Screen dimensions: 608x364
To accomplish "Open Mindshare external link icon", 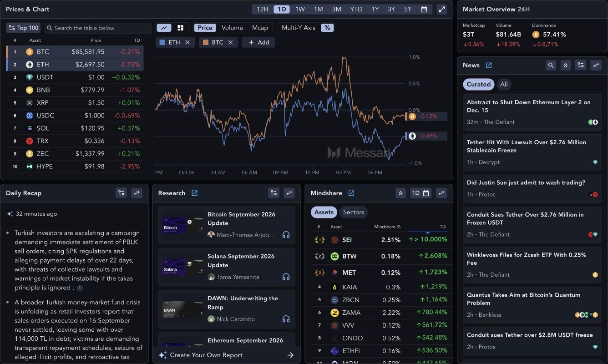I will (351, 193).
